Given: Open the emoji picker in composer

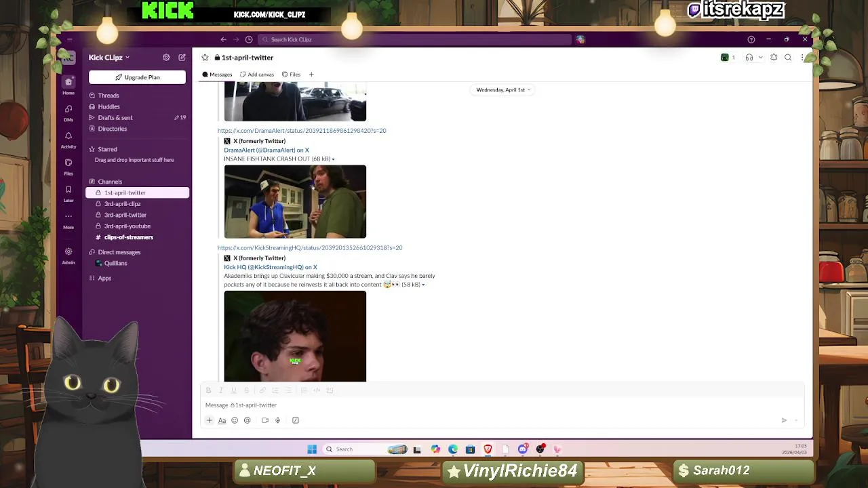Looking at the screenshot, I should click(235, 420).
